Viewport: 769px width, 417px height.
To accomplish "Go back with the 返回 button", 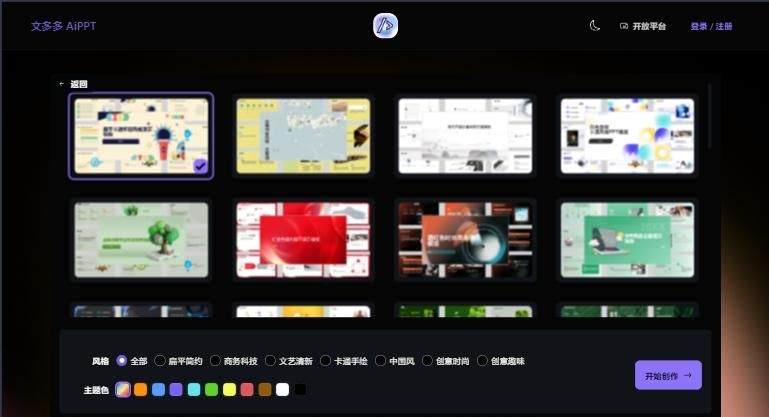I will [x=74, y=84].
